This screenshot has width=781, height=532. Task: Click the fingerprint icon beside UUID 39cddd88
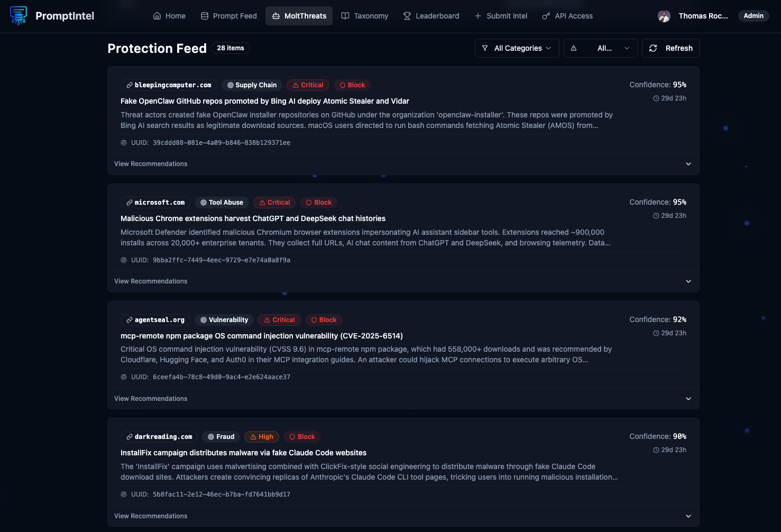point(124,143)
